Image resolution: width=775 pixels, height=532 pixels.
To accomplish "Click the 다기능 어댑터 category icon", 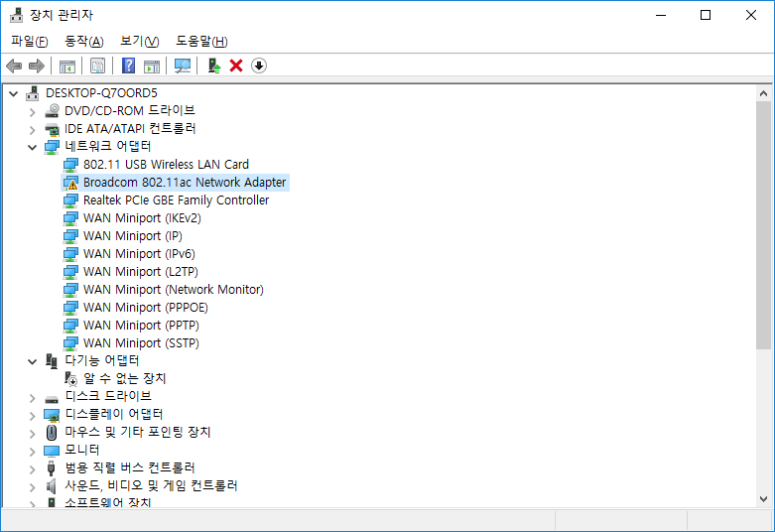I will [x=52, y=361].
